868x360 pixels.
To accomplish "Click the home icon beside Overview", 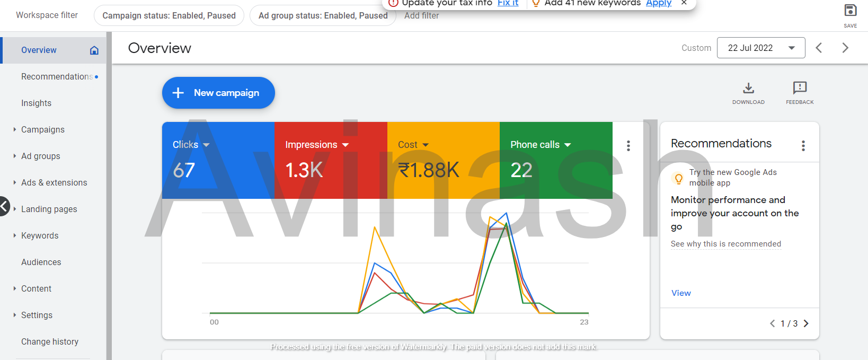I will 94,50.
